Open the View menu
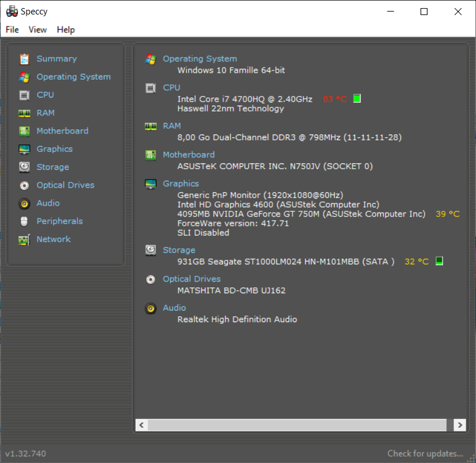Screen dimensions: 476x463 click(x=38, y=30)
